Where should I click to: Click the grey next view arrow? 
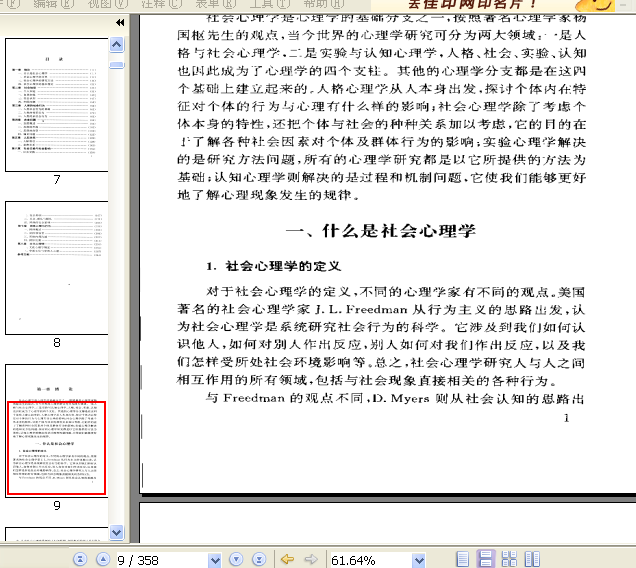tap(311, 559)
